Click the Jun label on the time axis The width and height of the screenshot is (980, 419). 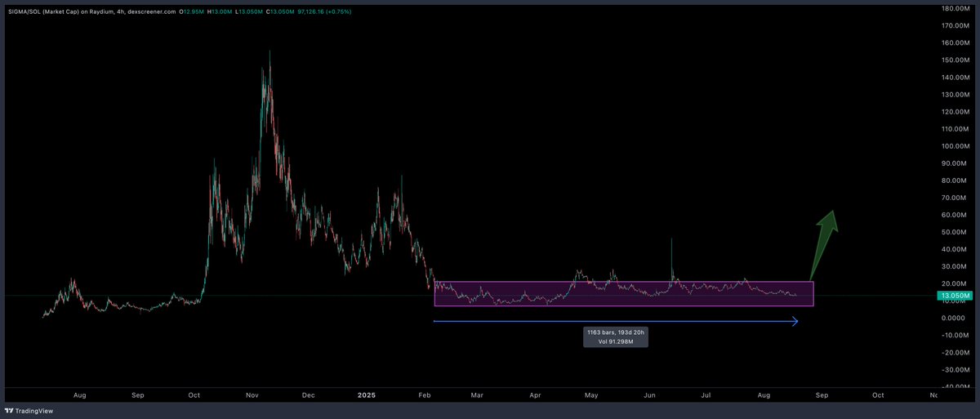[x=650, y=394]
